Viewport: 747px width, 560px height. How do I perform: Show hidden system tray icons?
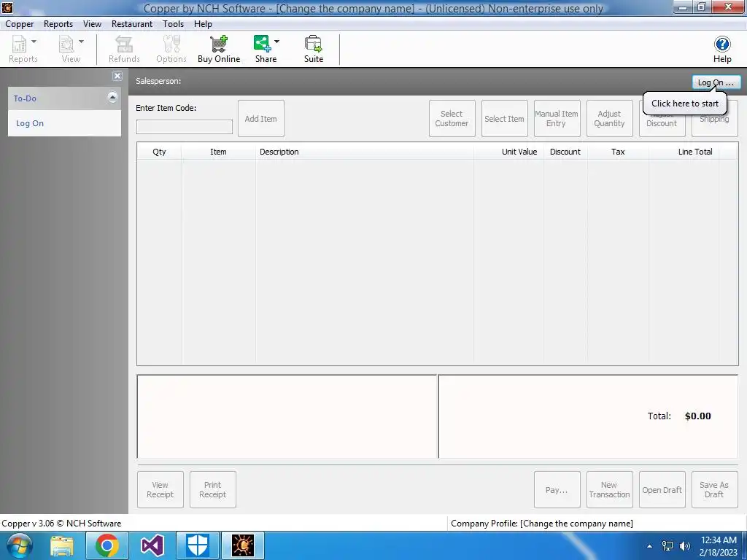[x=649, y=546]
